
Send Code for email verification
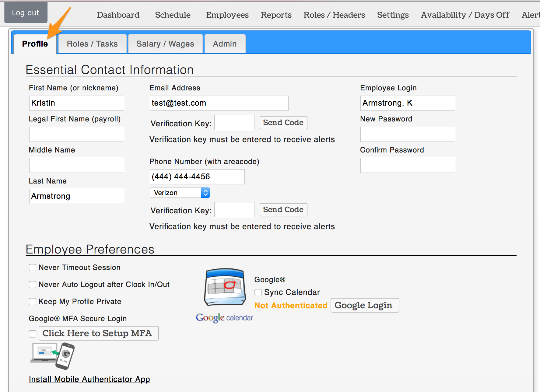[x=283, y=123]
